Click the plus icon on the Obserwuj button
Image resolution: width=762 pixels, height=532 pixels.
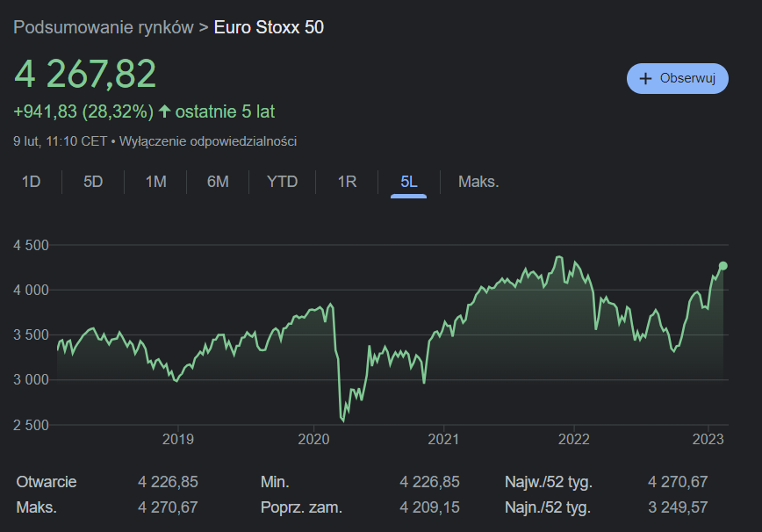click(x=645, y=78)
